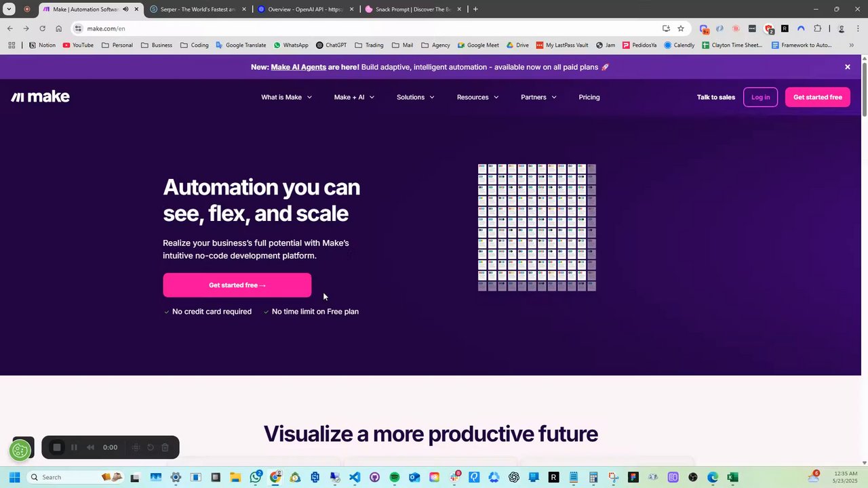Image resolution: width=868 pixels, height=488 pixels.
Task: Open the Chrome extensions puzzle icon
Action: [817, 28]
